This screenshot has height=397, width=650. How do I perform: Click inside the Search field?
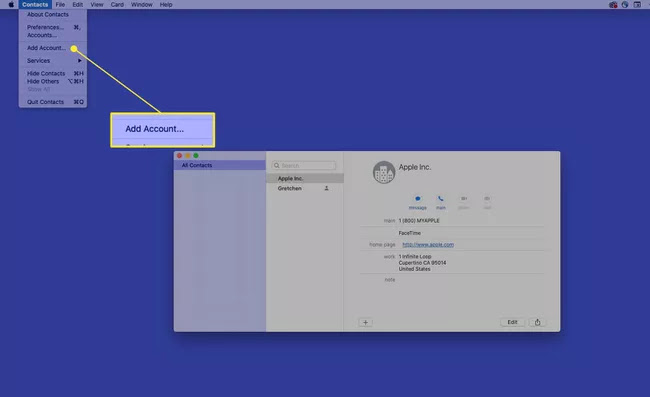click(304, 165)
